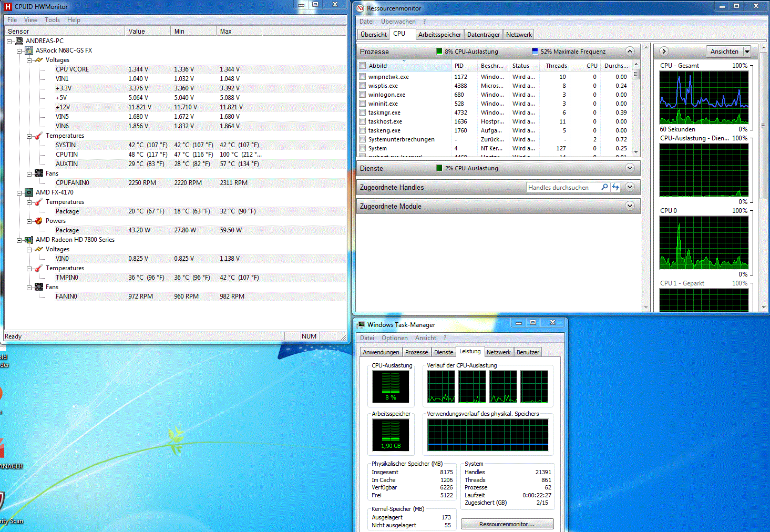Click the Radeon Fans icon
The image size is (770, 532).
39,287
